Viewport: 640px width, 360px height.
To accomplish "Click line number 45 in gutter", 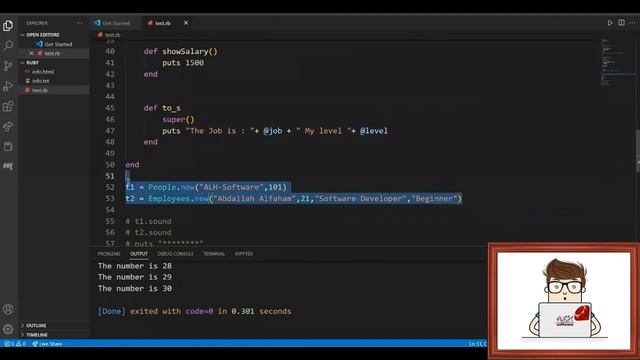I will pos(110,108).
